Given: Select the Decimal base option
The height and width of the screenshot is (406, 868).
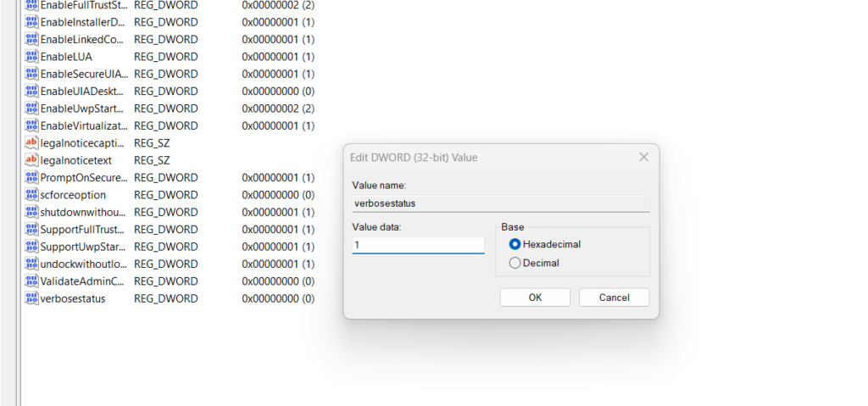Looking at the screenshot, I should [515, 263].
